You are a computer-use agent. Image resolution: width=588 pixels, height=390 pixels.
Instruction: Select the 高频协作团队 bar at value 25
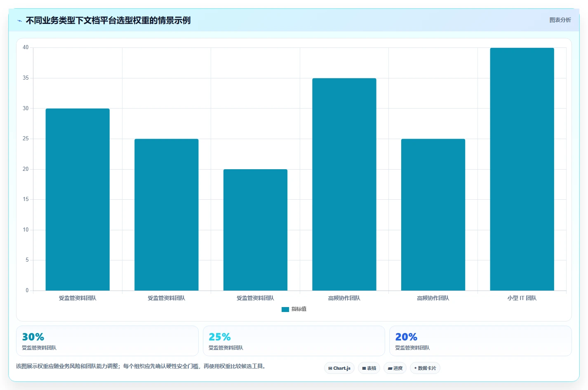coord(433,215)
